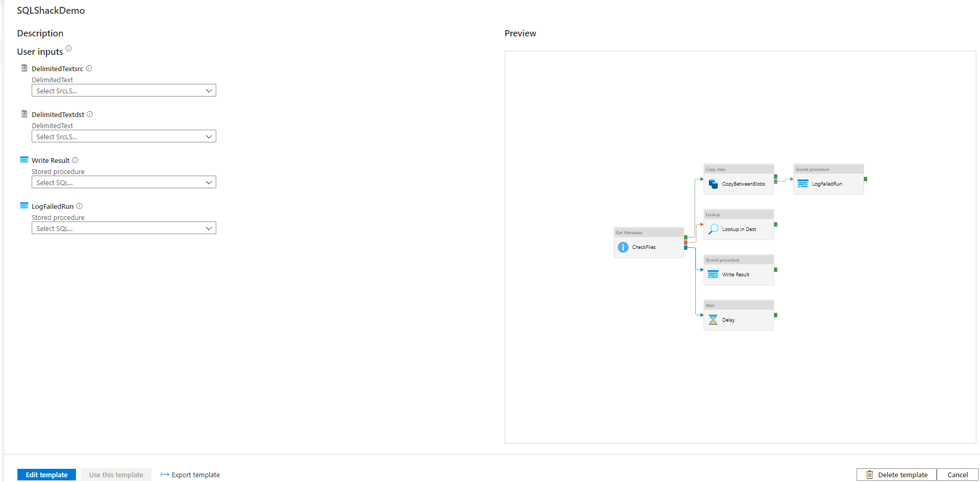The image size is (980, 482).
Task: Cancel the template dialog
Action: [957, 475]
